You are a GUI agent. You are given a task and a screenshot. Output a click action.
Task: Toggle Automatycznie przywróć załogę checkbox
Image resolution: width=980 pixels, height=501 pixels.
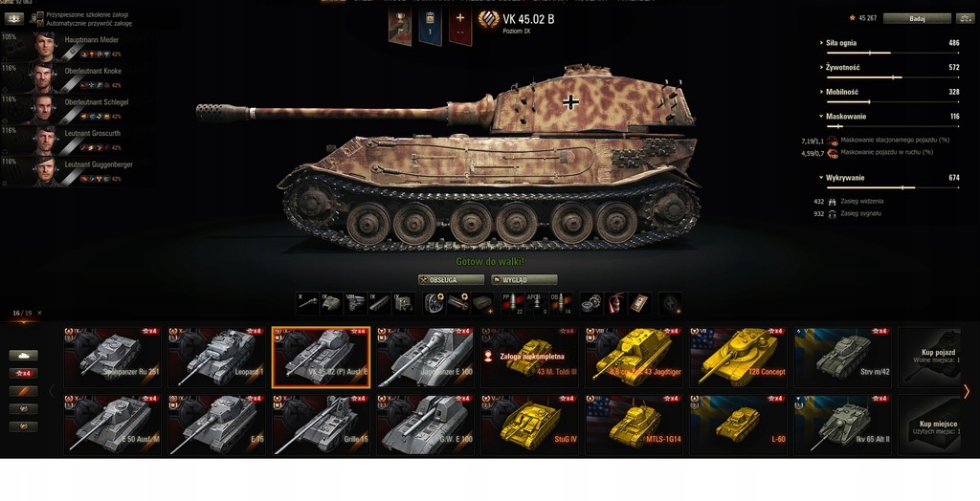pos(40,23)
